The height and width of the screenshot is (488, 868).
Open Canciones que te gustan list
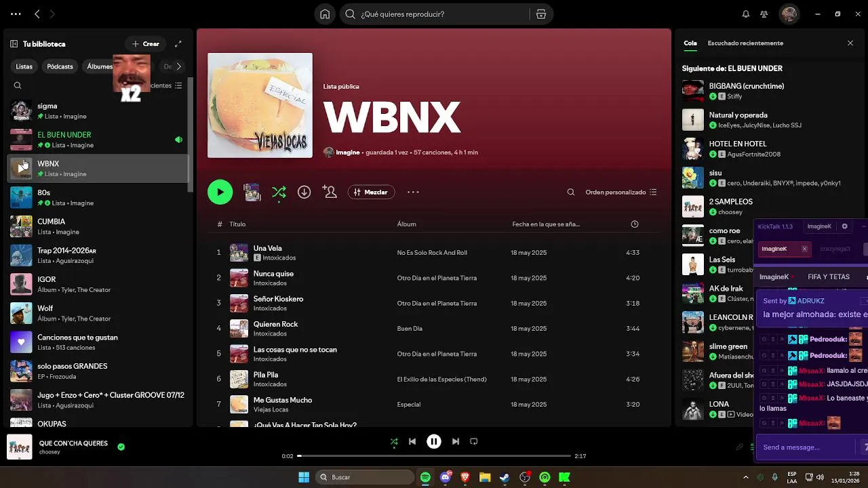pyautogui.click(x=98, y=342)
